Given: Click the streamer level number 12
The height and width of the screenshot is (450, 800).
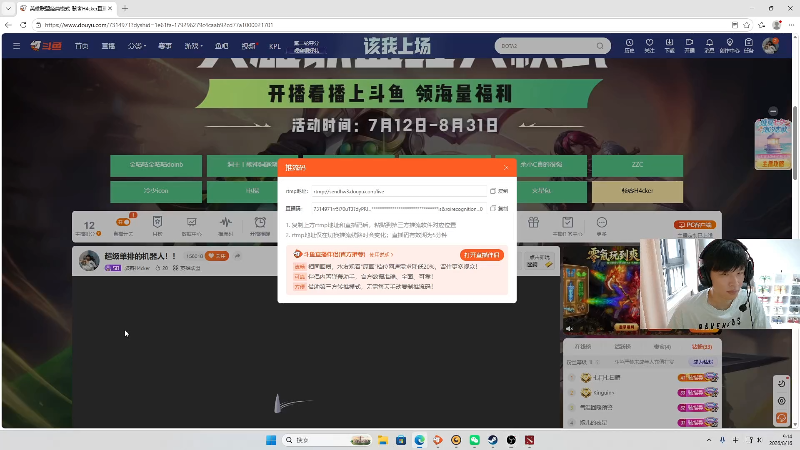Looking at the screenshot, I should pyautogui.click(x=89, y=225).
